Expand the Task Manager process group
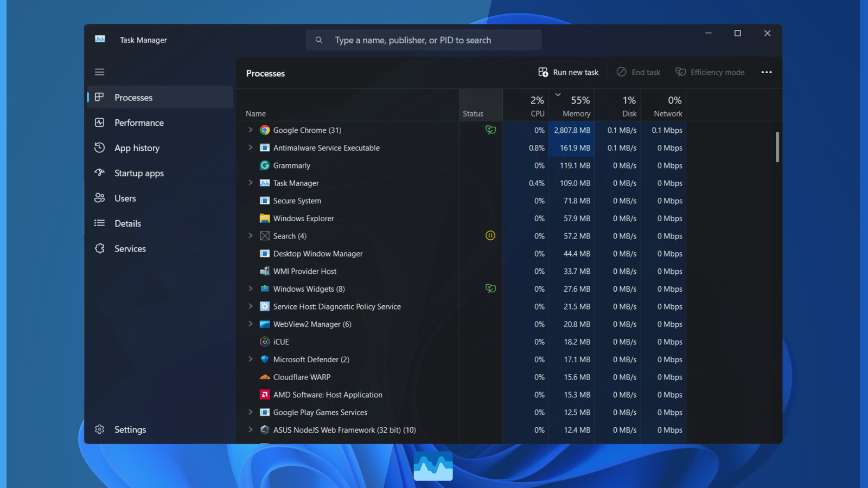The image size is (868, 488). tap(250, 183)
